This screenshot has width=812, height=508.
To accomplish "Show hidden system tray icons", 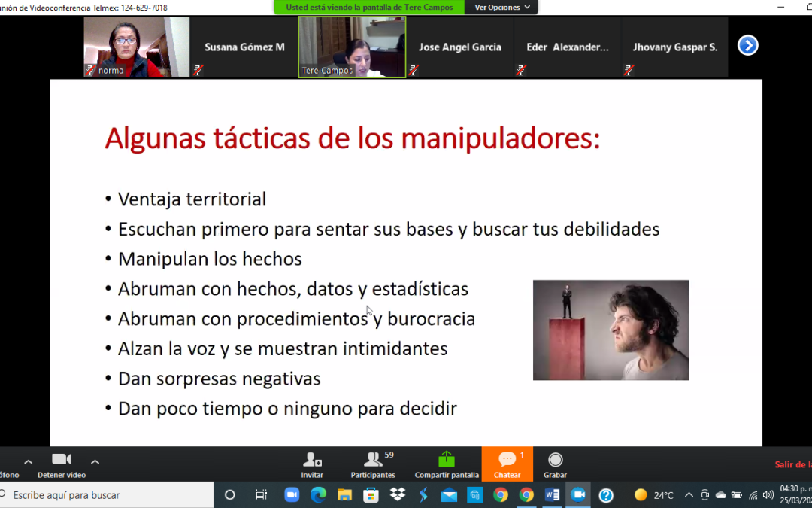I will point(688,495).
